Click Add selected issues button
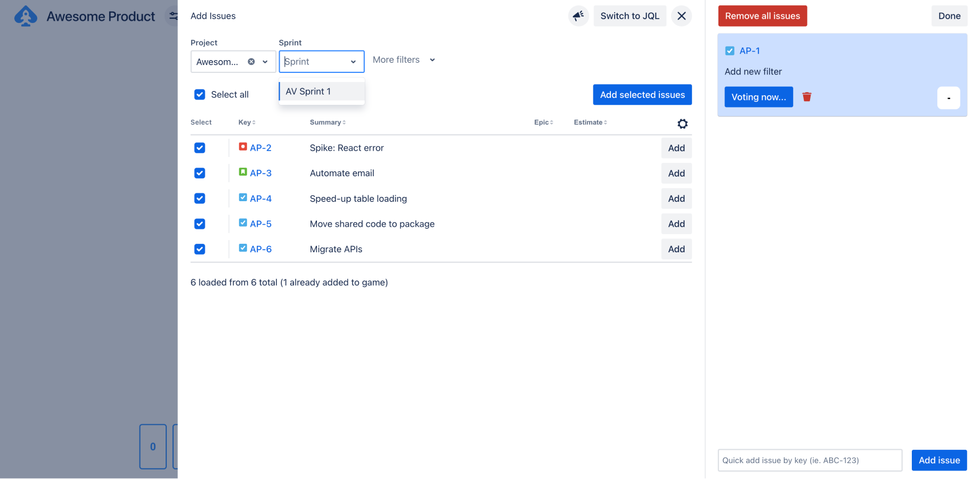This screenshot has width=980, height=479. coord(642,95)
